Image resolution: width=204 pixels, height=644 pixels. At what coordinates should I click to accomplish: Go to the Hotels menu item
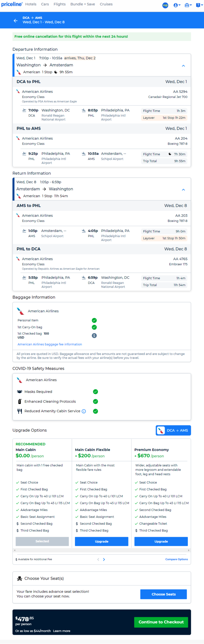tap(31, 4)
